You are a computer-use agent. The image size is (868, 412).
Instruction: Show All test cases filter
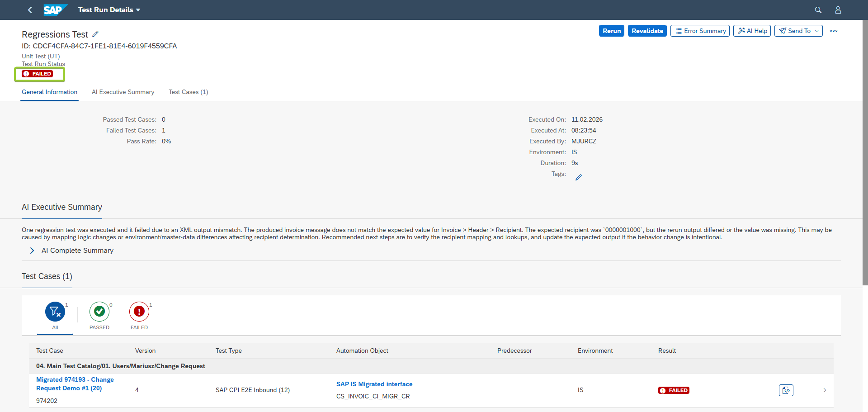point(55,316)
